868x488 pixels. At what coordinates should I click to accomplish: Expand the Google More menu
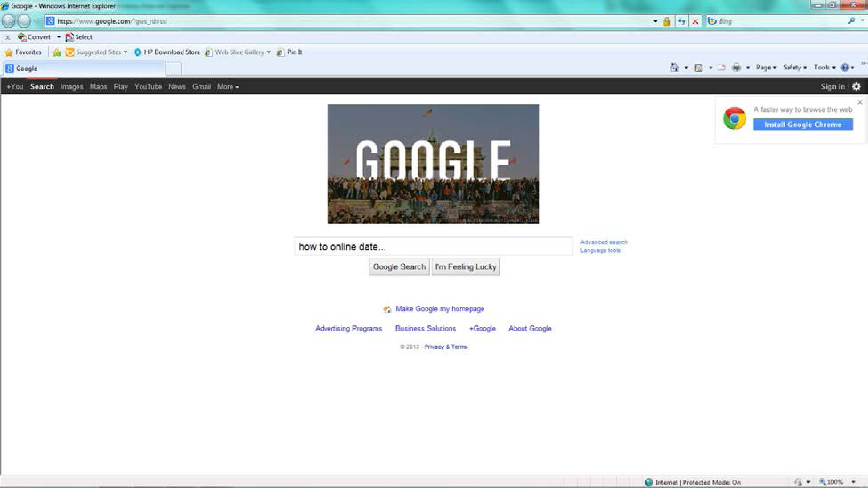coord(227,87)
